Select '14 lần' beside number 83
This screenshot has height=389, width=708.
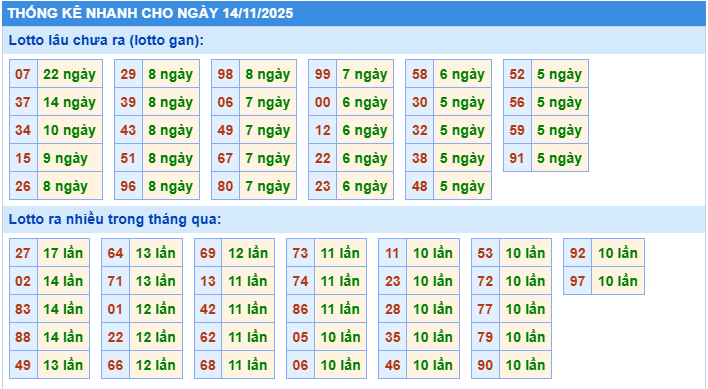pyautogui.click(x=63, y=309)
